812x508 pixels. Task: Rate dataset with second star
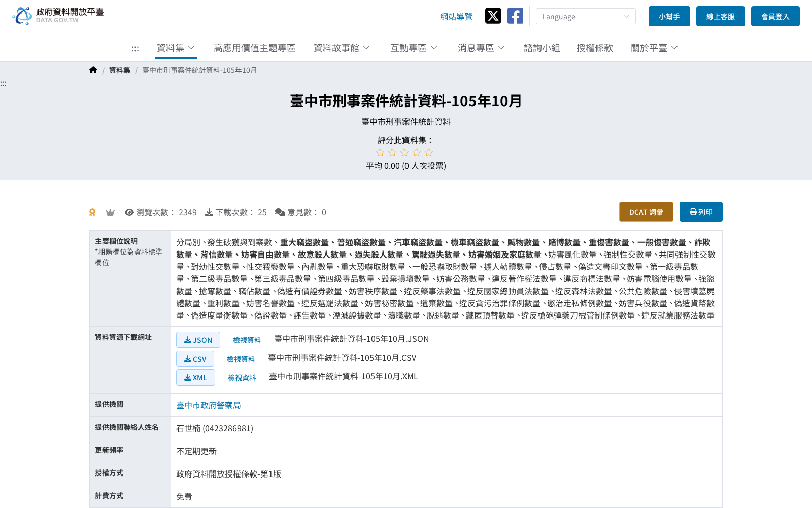pos(392,152)
